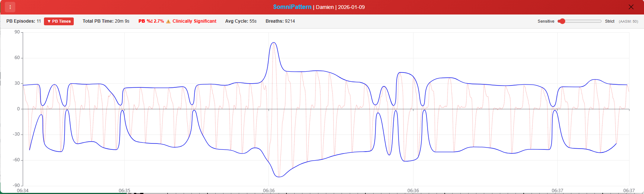Viewport: 644px width, 194px height.
Task: Click the Strict label beside slider
Action: [x=609, y=22]
